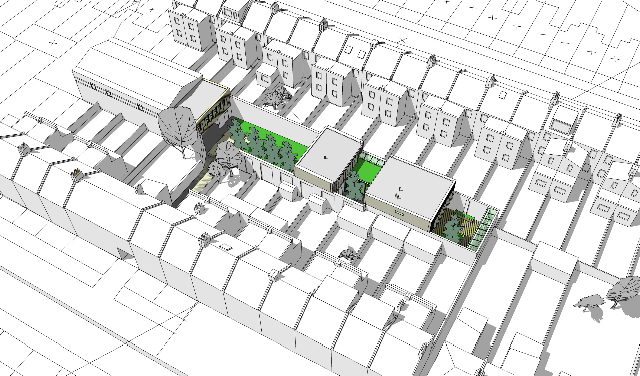
Task: Click the striped wooden deck at the garden end
Action: point(453,226)
